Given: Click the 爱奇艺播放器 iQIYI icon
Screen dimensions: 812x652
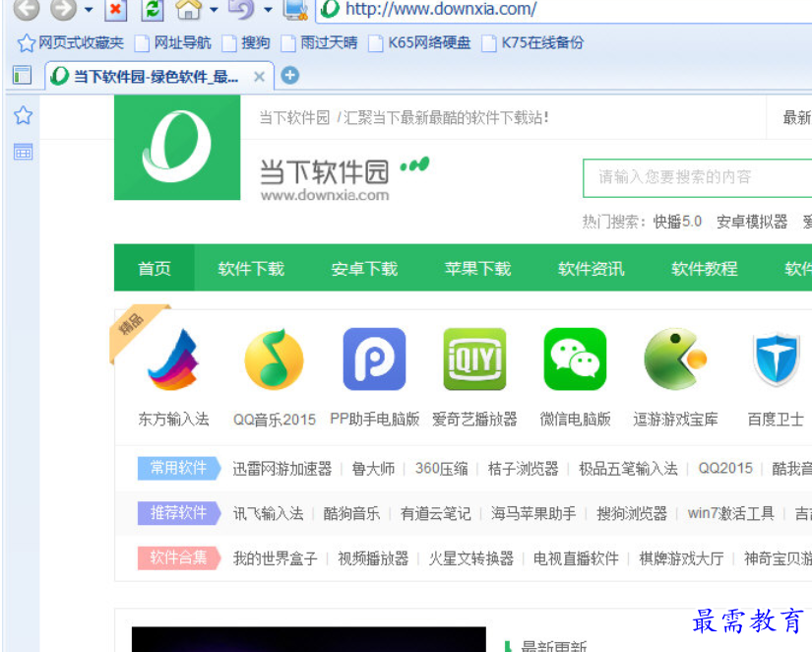Looking at the screenshot, I should tap(474, 359).
